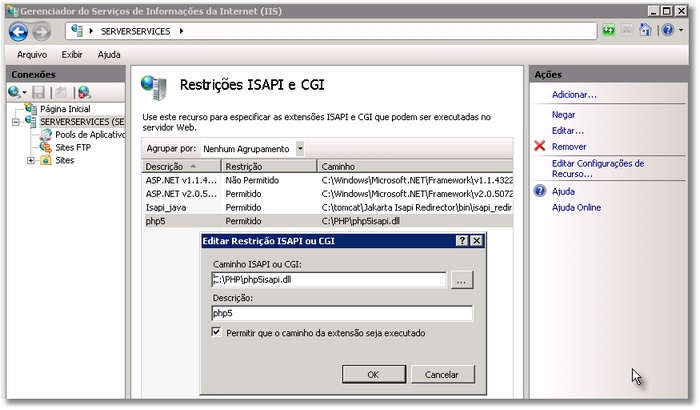Open the Arquivo menu
The width and height of the screenshot is (700, 410).
[x=32, y=54]
